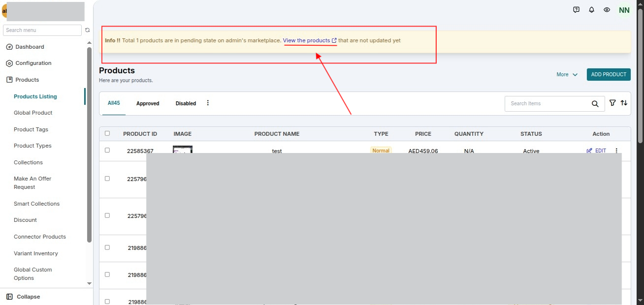Open the notifications bell icon
644x305 pixels.
coord(592,10)
